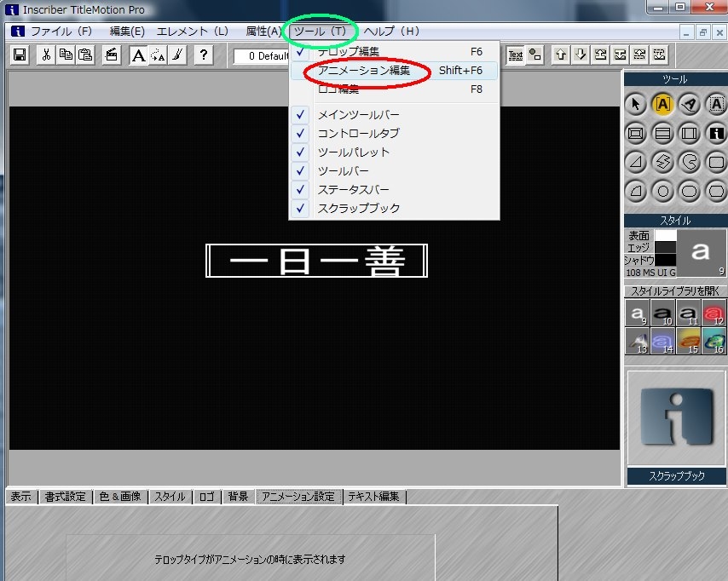Open the 0 Default combo box
728x581 pixels.
click(262, 56)
